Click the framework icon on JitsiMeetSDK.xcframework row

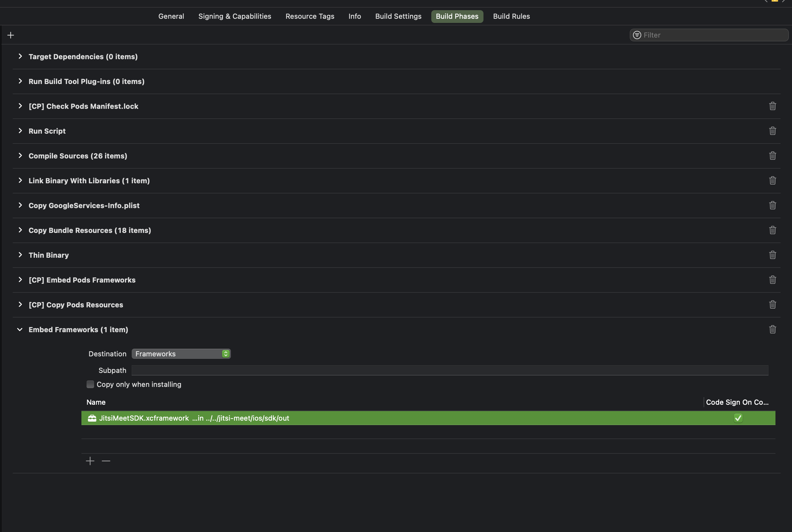coord(92,418)
